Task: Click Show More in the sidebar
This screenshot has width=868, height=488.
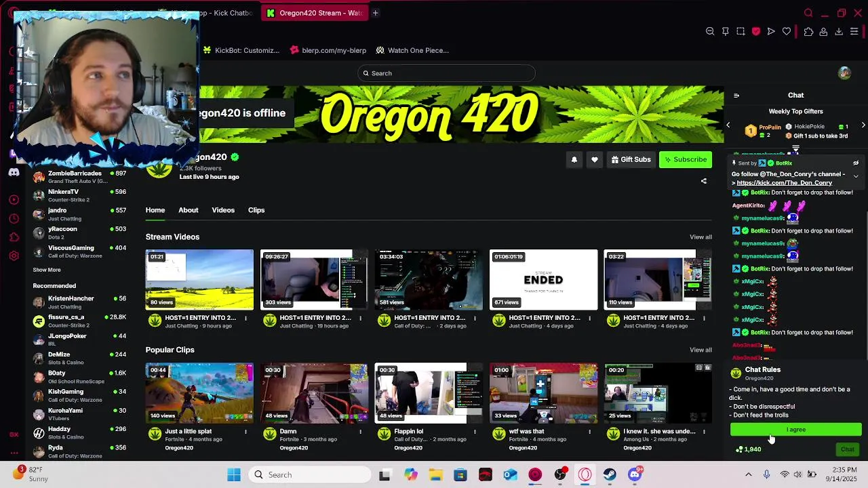Action: 47,270
